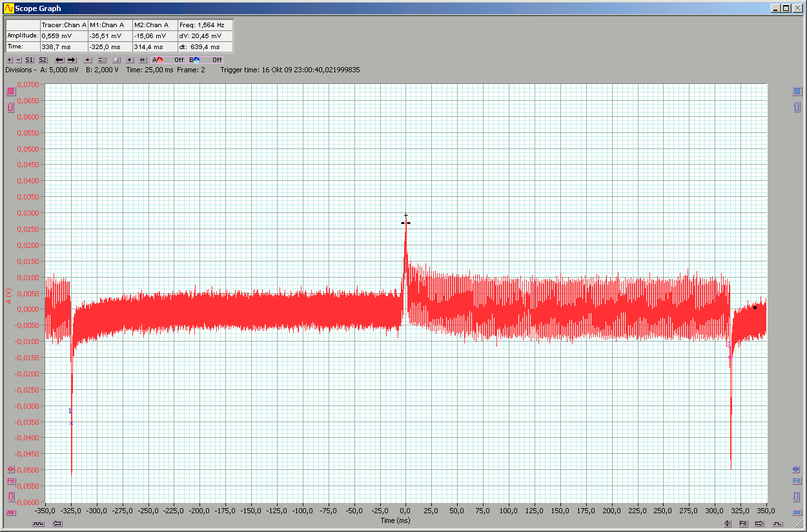The image size is (807, 532).
Task: Click the left arrow toolbar button
Action: click(59, 60)
